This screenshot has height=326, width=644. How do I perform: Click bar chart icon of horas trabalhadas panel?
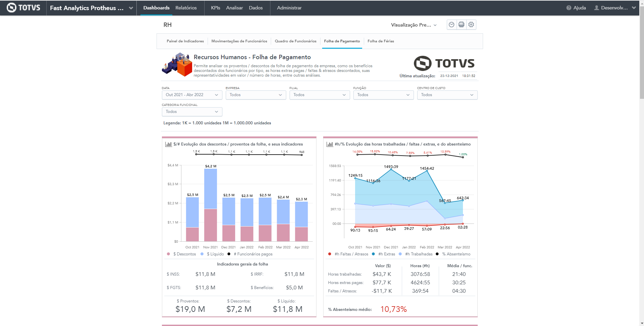(330, 144)
